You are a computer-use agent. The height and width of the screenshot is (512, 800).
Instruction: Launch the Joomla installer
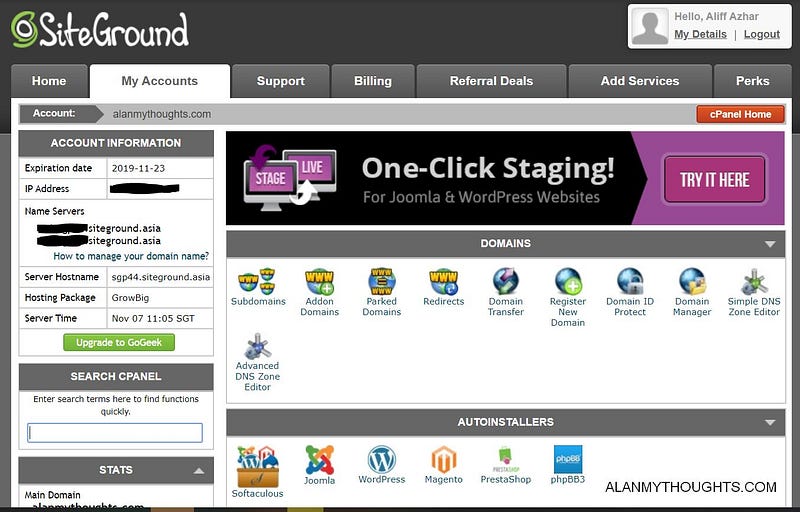click(319, 465)
